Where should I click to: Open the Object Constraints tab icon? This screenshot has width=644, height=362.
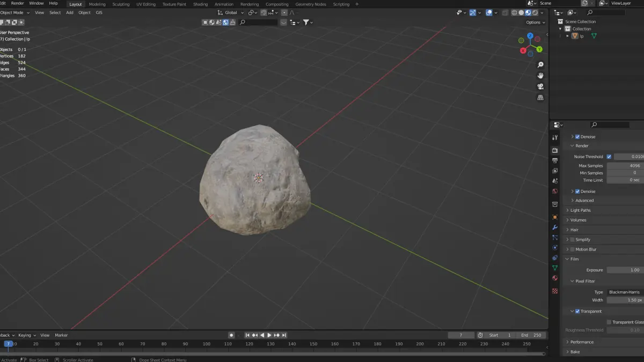click(555, 258)
